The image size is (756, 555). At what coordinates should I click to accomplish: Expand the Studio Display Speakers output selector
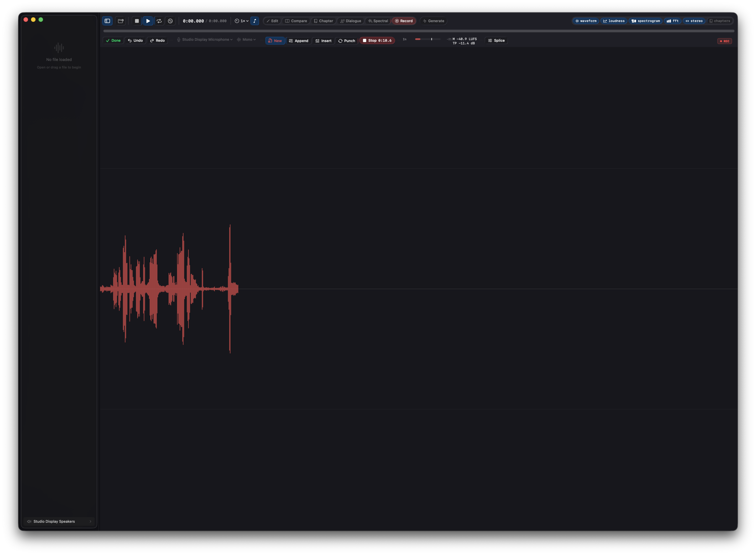pos(59,522)
